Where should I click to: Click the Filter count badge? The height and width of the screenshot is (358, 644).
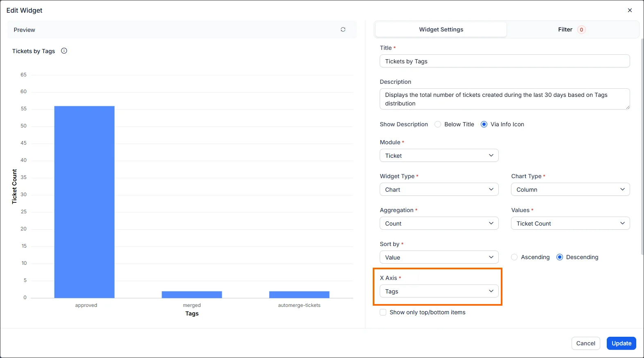[x=581, y=29]
